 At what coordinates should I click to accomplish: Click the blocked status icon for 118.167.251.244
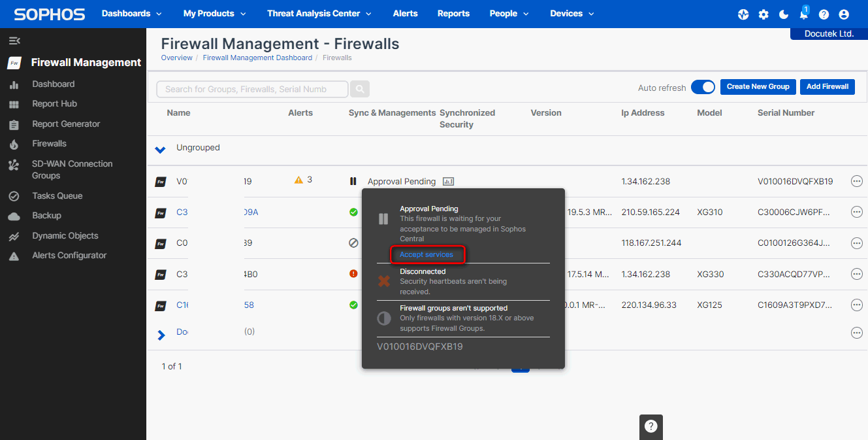[353, 243]
